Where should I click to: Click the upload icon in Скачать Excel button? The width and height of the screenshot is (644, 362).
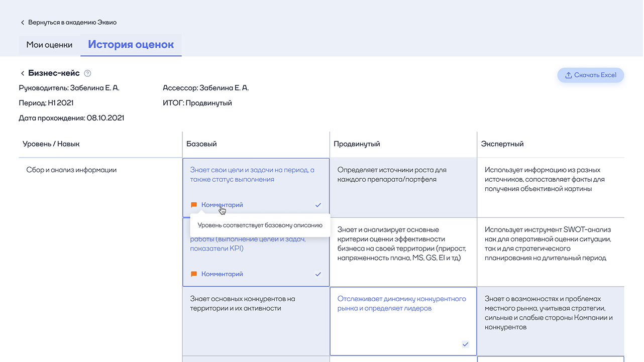(x=568, y=75)
